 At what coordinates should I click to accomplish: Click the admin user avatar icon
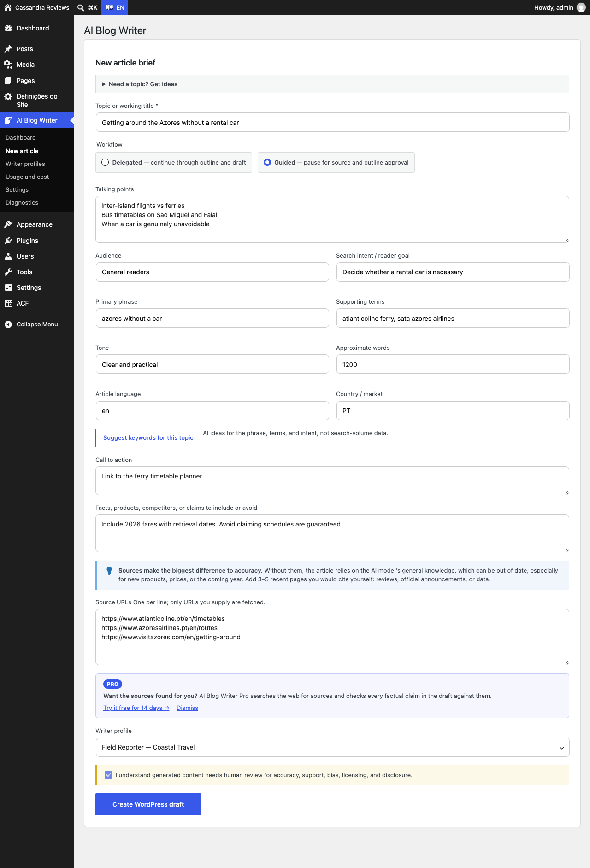[x=581, y=7]
